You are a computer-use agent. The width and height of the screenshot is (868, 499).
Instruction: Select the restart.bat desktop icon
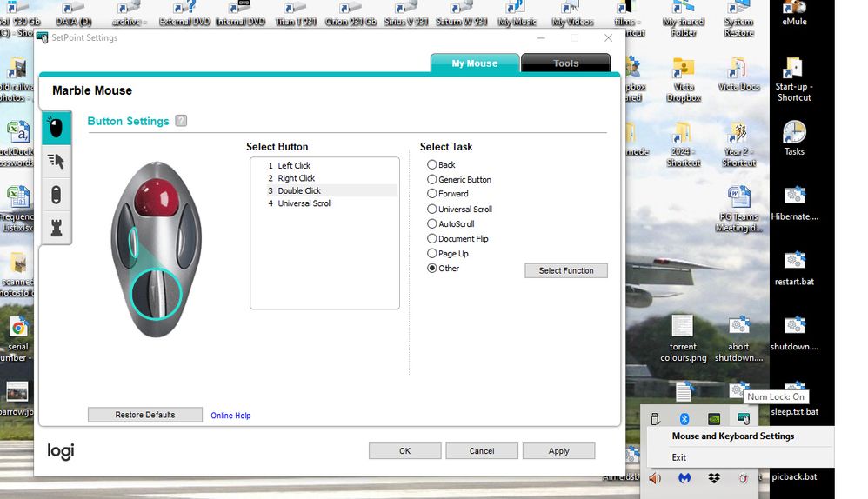[x=794, y=269]
